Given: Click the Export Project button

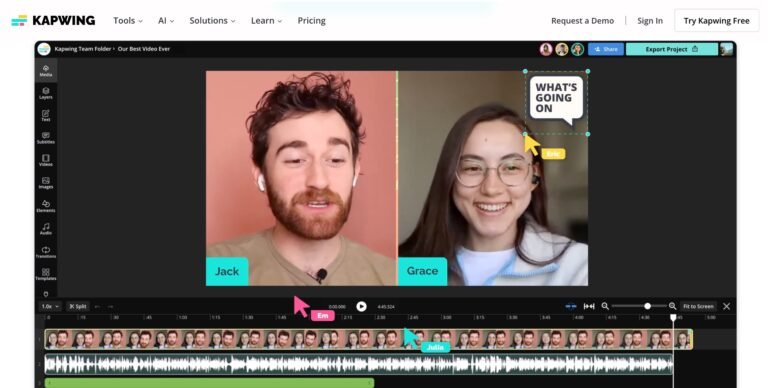Looking at the screenshot, I should [672, 49].
